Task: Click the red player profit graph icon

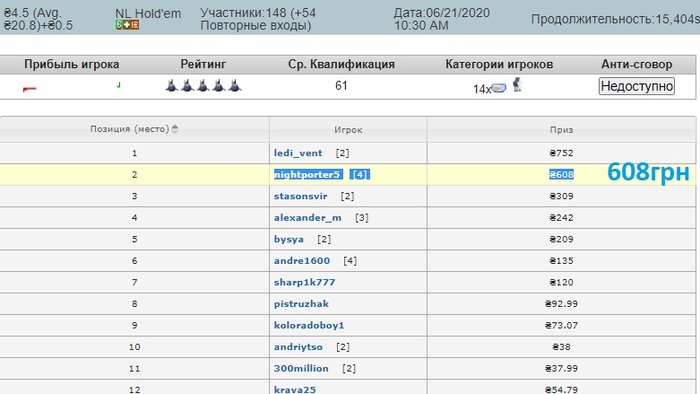Action: (29, 89)
